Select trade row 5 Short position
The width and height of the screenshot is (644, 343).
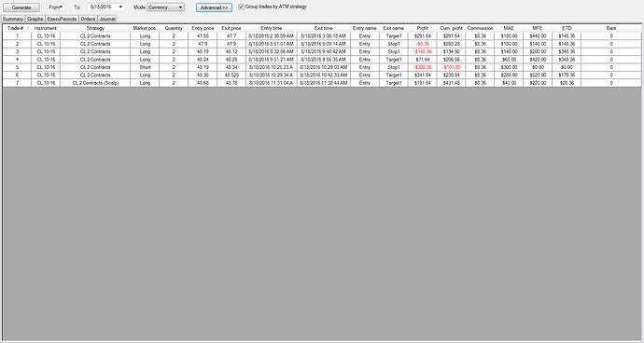coord(322,67)
